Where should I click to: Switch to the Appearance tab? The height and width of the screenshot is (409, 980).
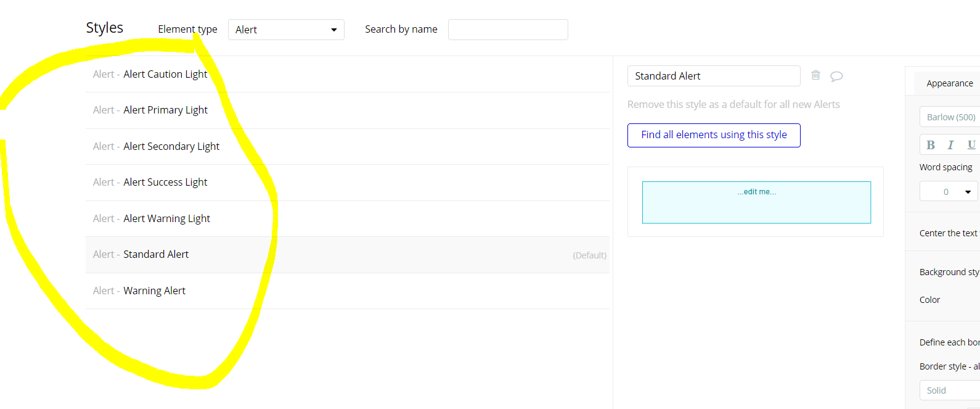[x=949, y=83]
